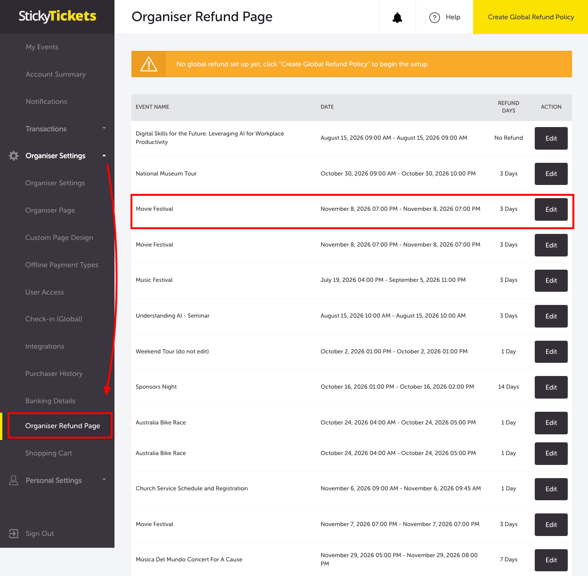
Task: Click the Help link in header
Action: click(453, 17)
